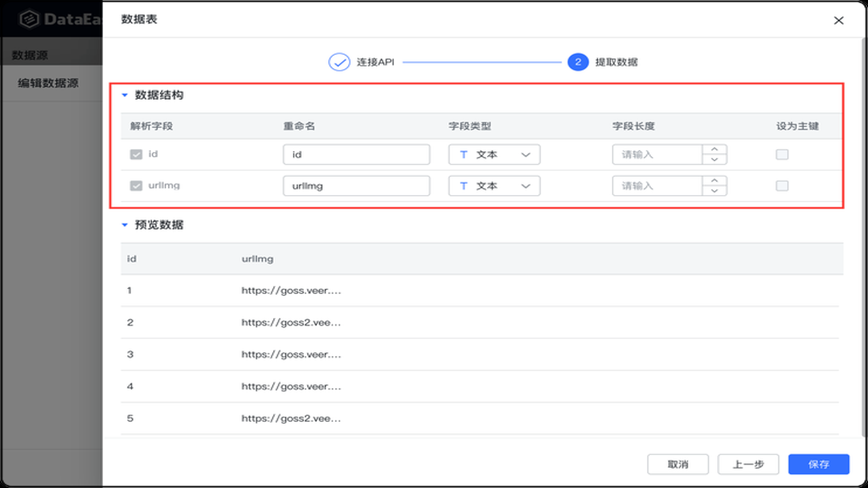Decrease field length for urlImg row
The image size is (868, 488).
714,191
